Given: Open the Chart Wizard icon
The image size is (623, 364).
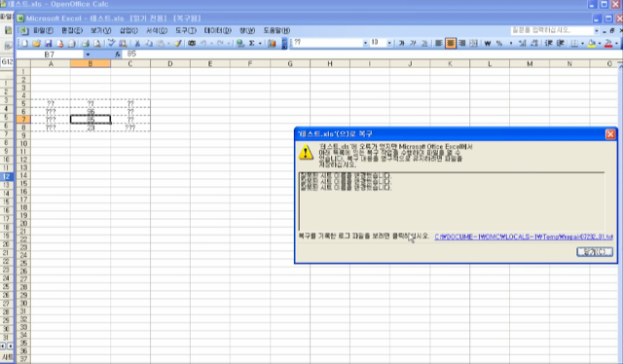Looking at the screenshot, I should (272, 43).
